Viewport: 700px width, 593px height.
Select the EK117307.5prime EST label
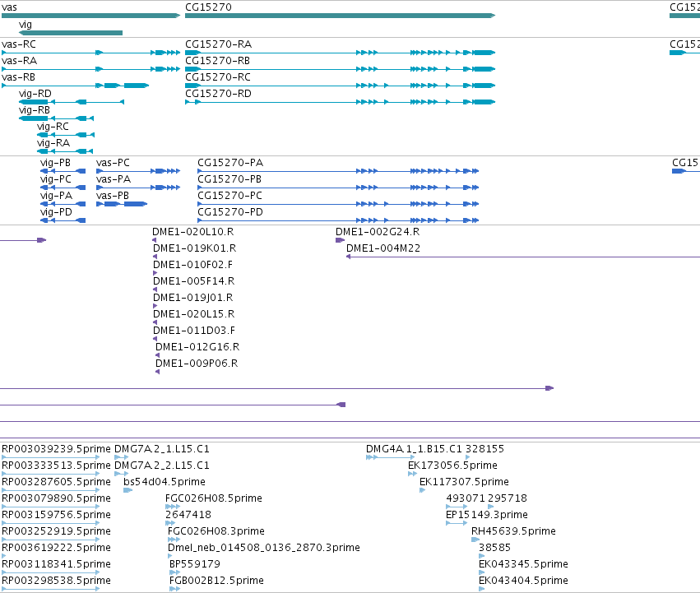point(464,482)
